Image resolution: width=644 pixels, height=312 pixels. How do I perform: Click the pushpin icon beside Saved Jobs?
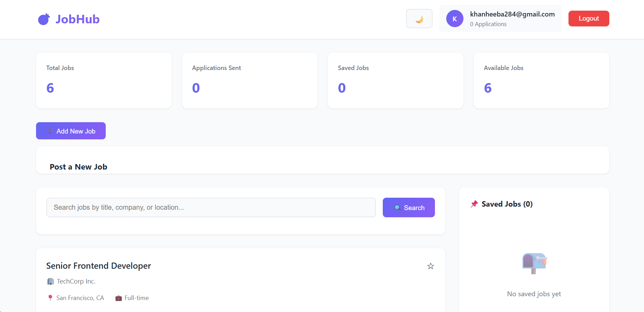tap(474, 204)
